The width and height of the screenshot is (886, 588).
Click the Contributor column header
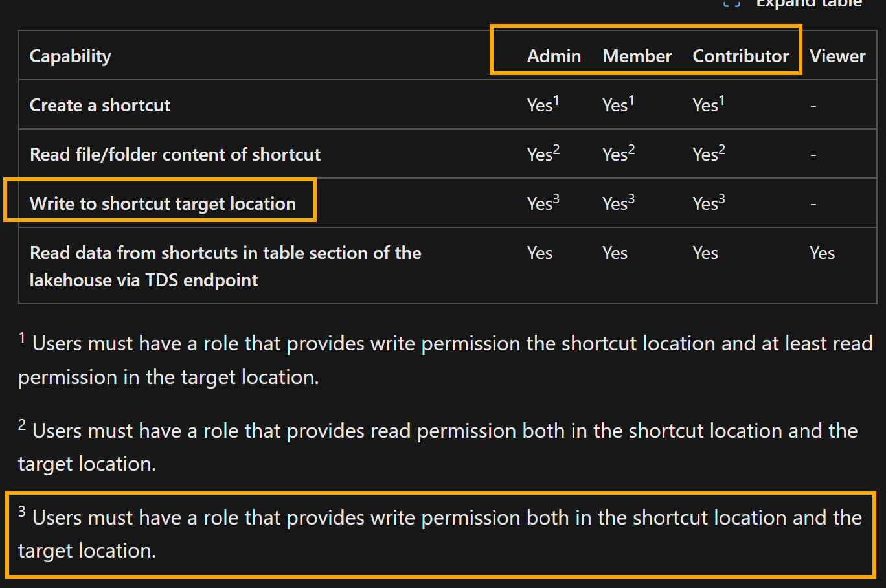pos(741,56)
